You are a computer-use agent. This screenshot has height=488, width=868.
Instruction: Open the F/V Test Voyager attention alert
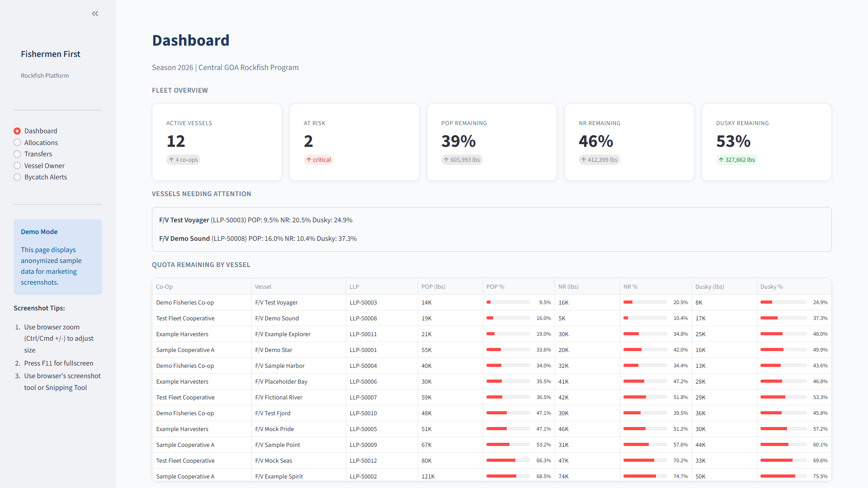(x=255, y=220)
